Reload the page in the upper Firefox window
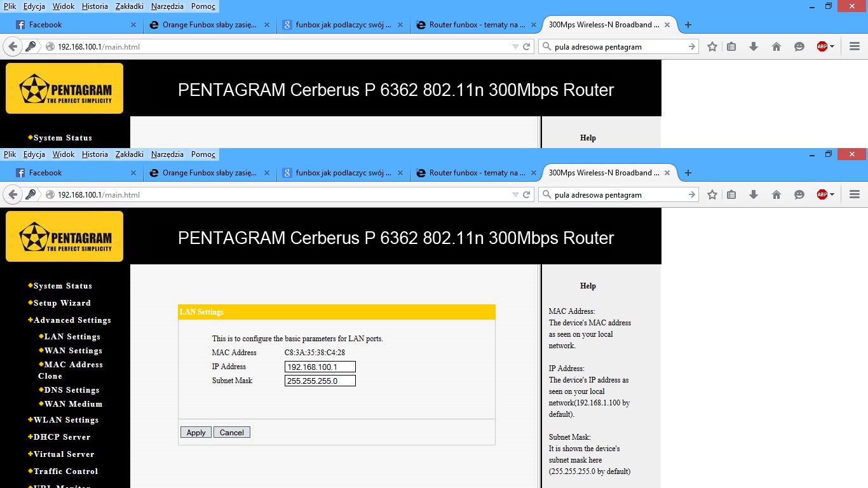 tap(526, 47)
